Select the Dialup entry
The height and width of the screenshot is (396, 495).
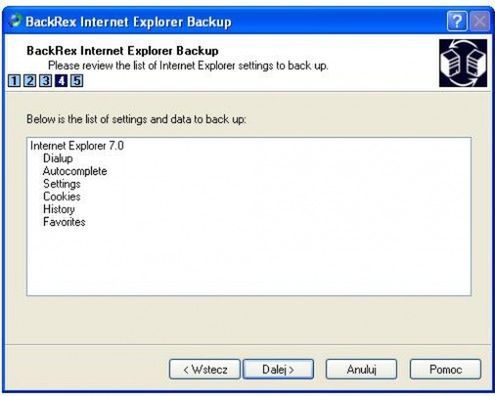(x=58, y=158)
